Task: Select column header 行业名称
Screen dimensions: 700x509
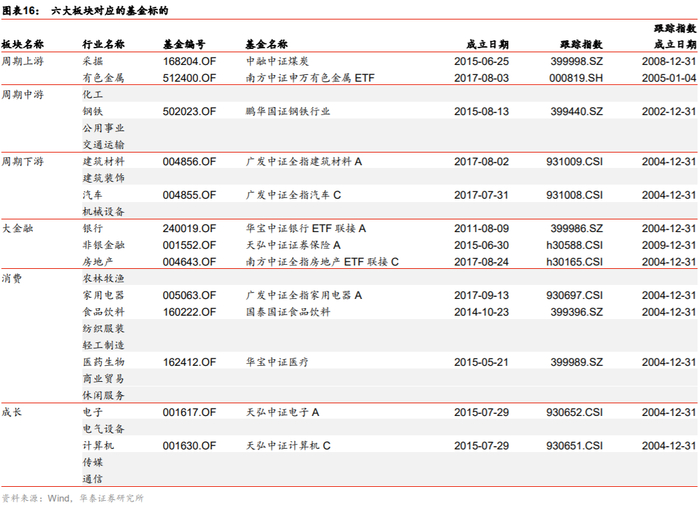Action: click(104, 44)
